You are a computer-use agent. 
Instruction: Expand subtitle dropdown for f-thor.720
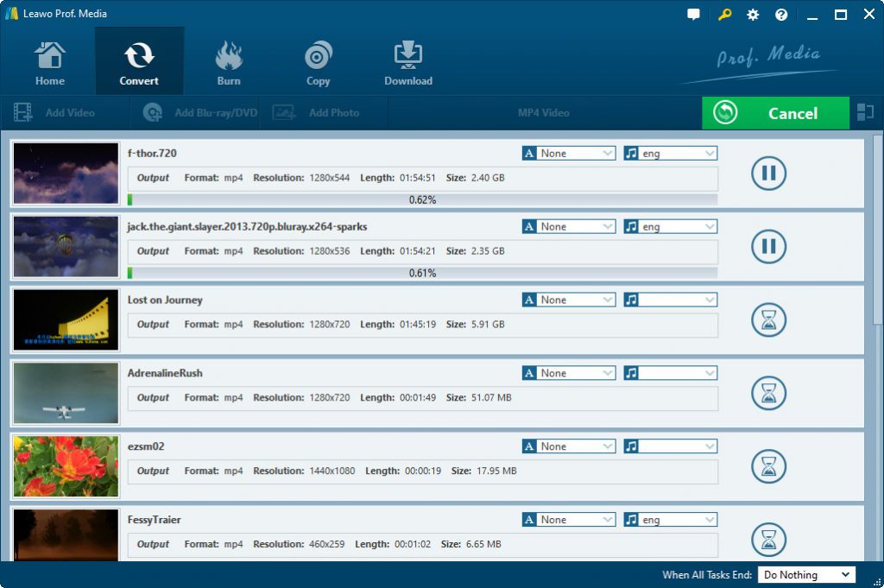pyautogui.click(x=569, y=154)
